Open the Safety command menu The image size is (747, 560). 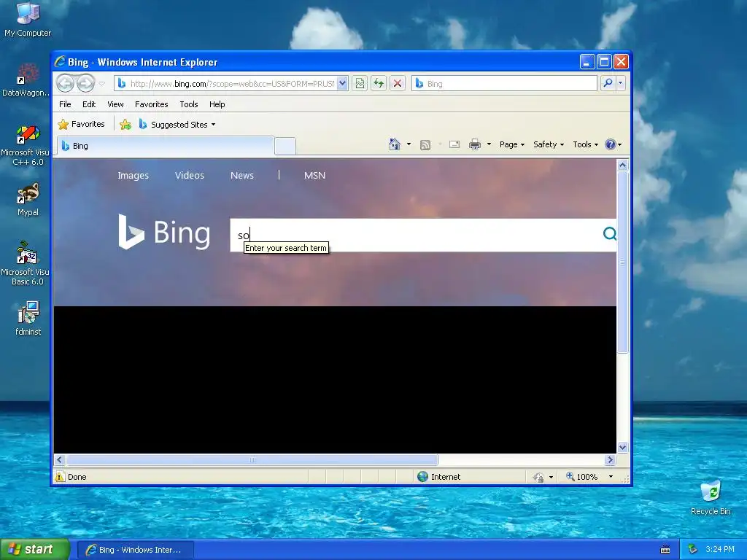point(549,144)
